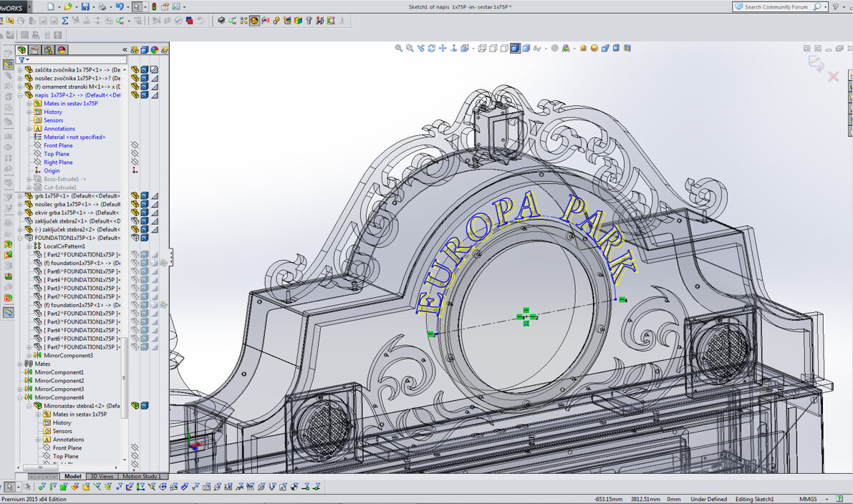Screen dimensions: 853x504
Task: Open the Help question mark menu
Action: (x=836, y=7)
